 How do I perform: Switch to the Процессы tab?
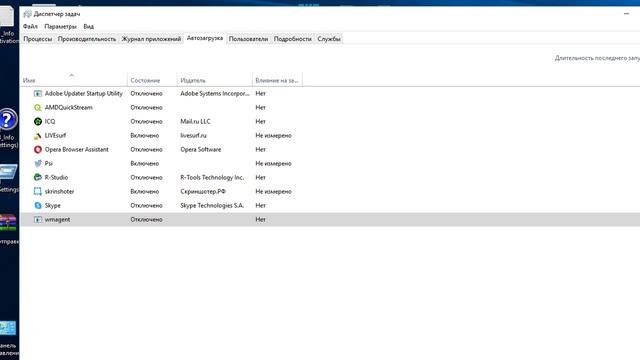[x=38, y=39]
